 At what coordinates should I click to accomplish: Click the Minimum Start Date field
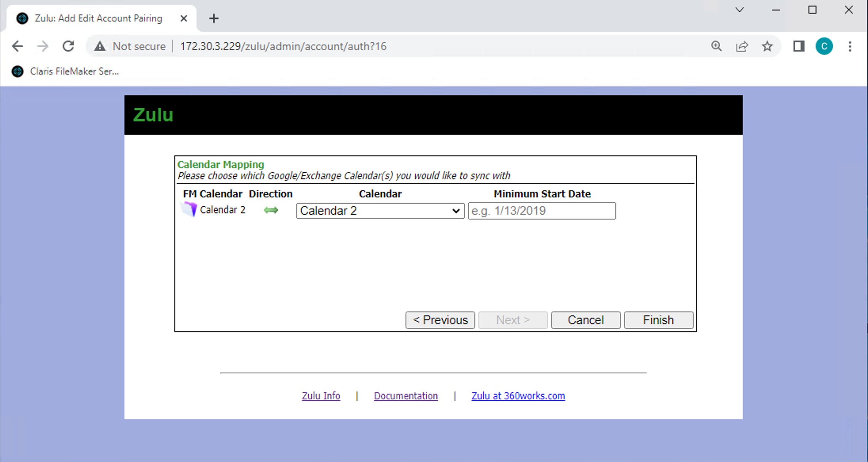542,211
